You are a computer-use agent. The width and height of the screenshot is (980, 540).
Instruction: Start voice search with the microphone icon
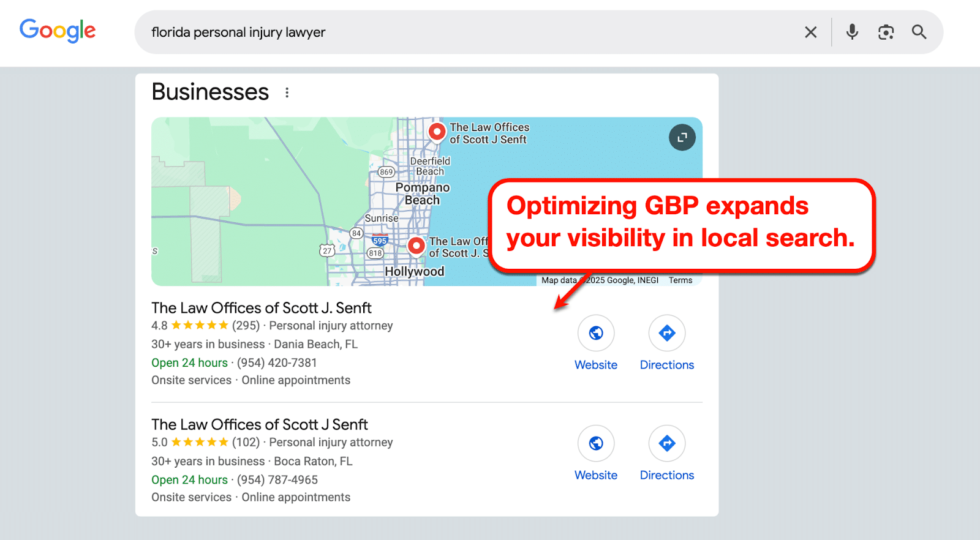tap(852, 32)
